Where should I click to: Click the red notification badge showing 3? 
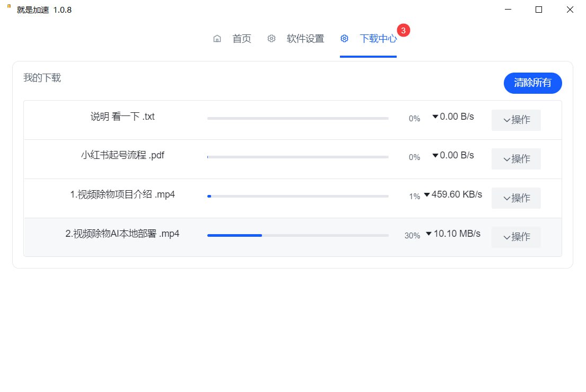point(403,30)
